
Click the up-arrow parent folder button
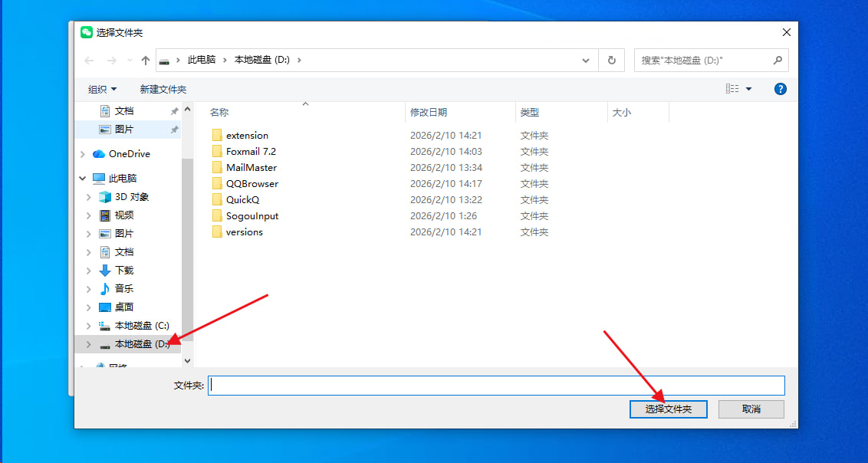(x=145, y=61)
